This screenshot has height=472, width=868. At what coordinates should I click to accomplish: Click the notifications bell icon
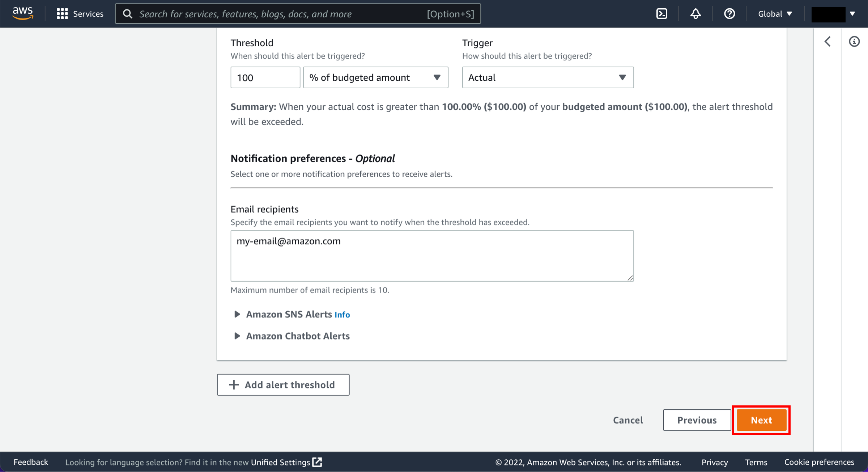pos(695,14)
